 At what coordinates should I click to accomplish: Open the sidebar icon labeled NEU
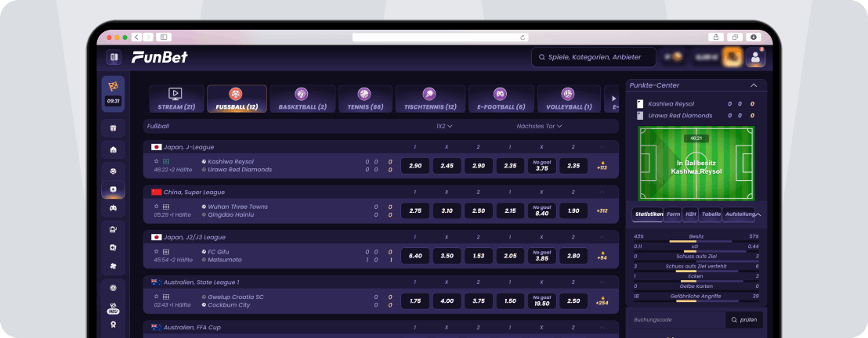[x=113, y=308]
